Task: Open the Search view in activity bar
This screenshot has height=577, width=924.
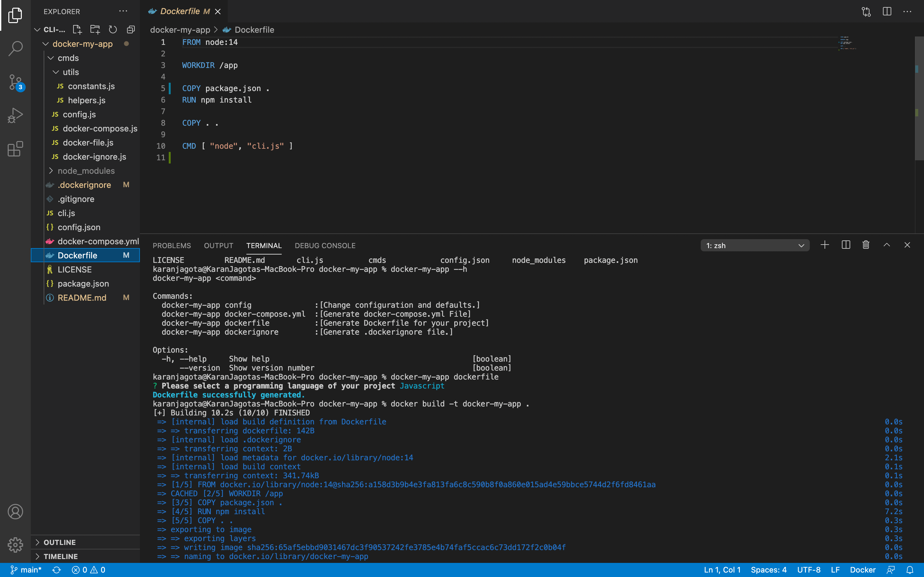Action: 15,48
